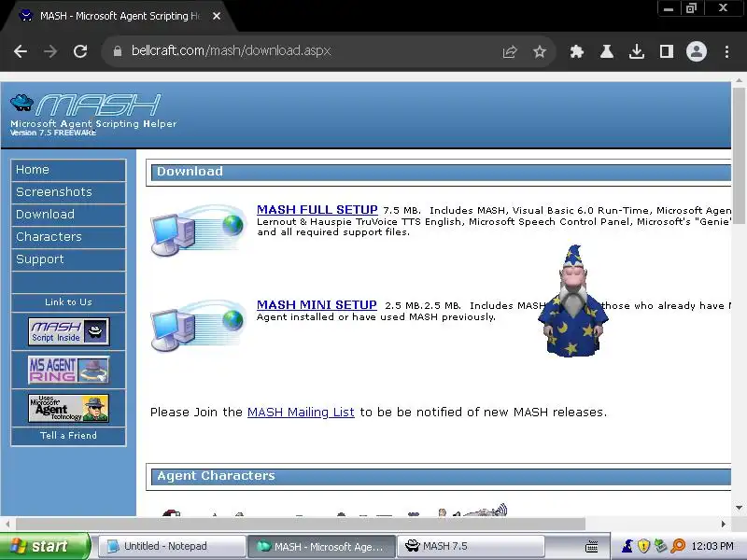Toggle the side panel icon
Viewport: 747px width, 560px height.
667,51
